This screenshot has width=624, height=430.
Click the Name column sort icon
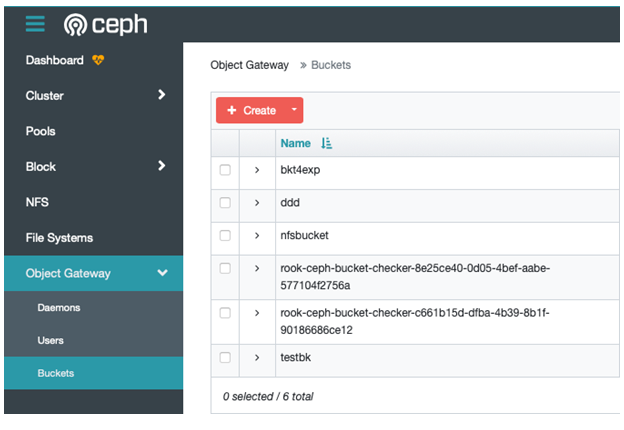pos(326,143)
